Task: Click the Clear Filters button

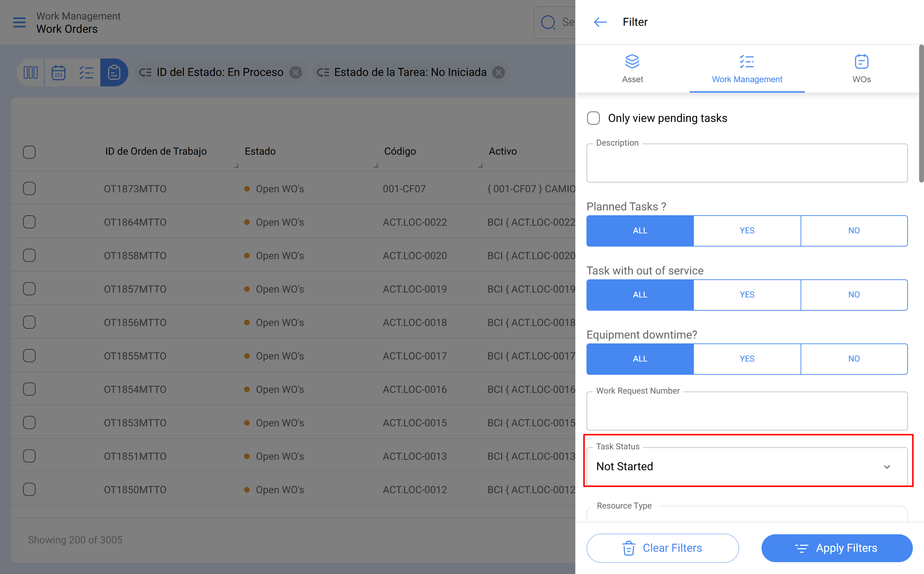Action: click(662, 548)
